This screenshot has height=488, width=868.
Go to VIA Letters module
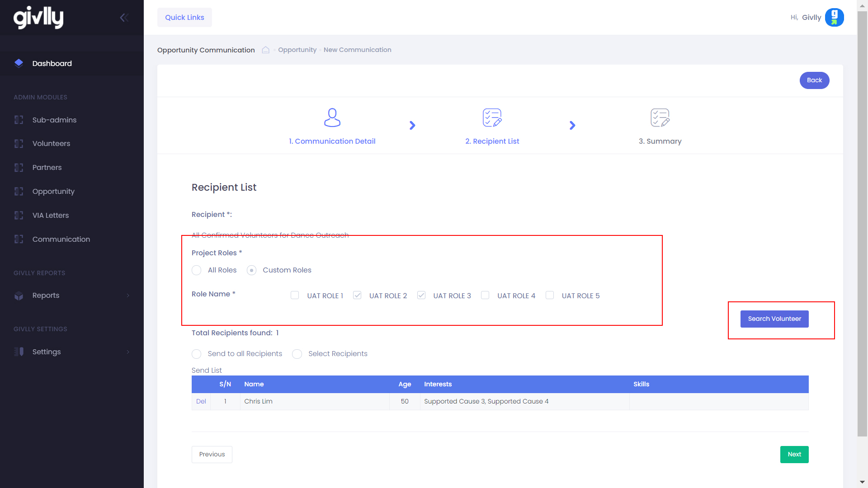pyautogui.click(x=51, y=216)
